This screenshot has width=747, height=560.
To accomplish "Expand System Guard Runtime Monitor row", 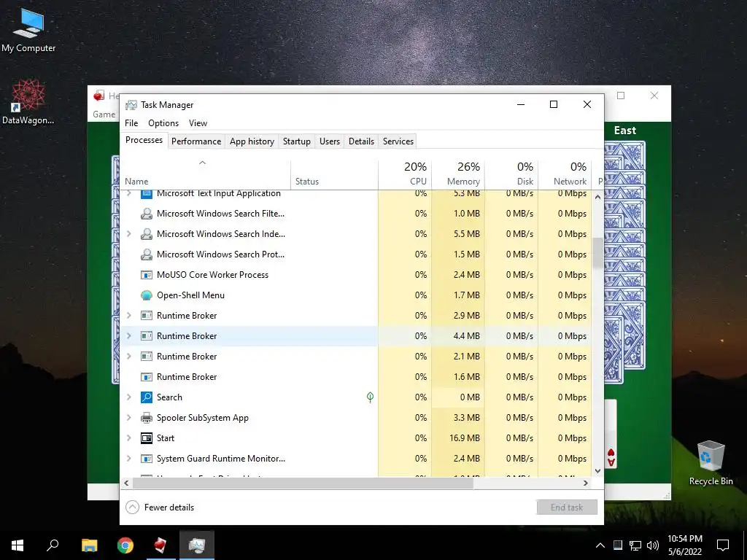I will point(128,459).
